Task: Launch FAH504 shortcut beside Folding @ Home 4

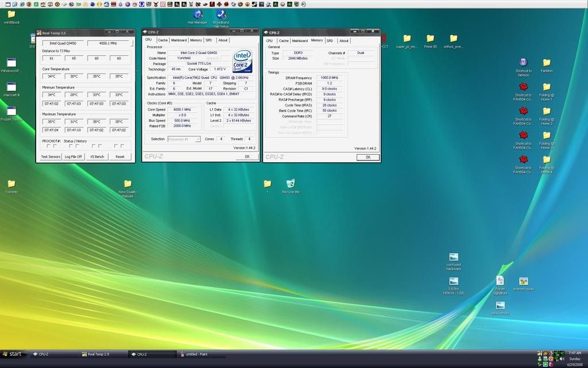Action: [524, 164]
